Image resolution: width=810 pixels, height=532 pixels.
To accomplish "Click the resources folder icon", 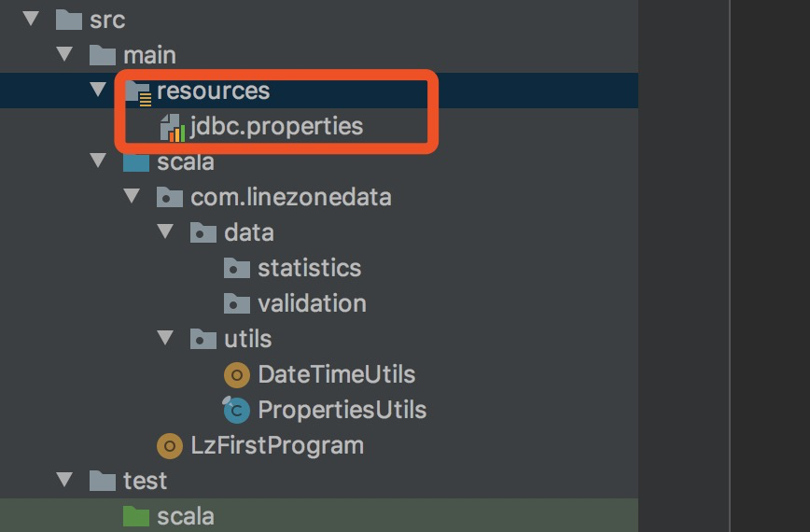I will click(x=136, y=91).
